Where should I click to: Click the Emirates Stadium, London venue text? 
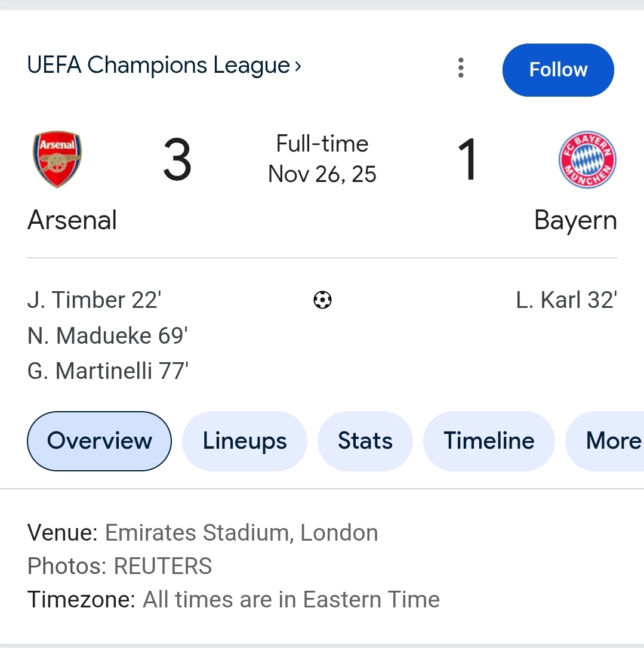pos(241,532)
